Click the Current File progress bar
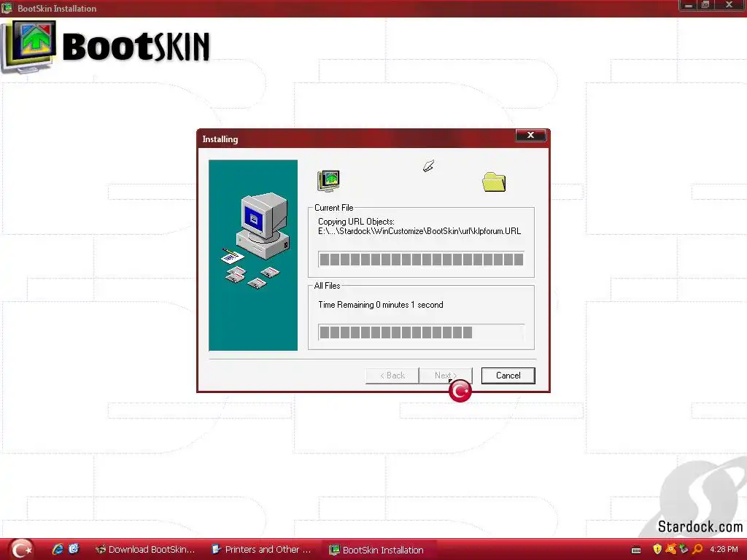This screenshot has height=560, width=747. pos(421,260)
